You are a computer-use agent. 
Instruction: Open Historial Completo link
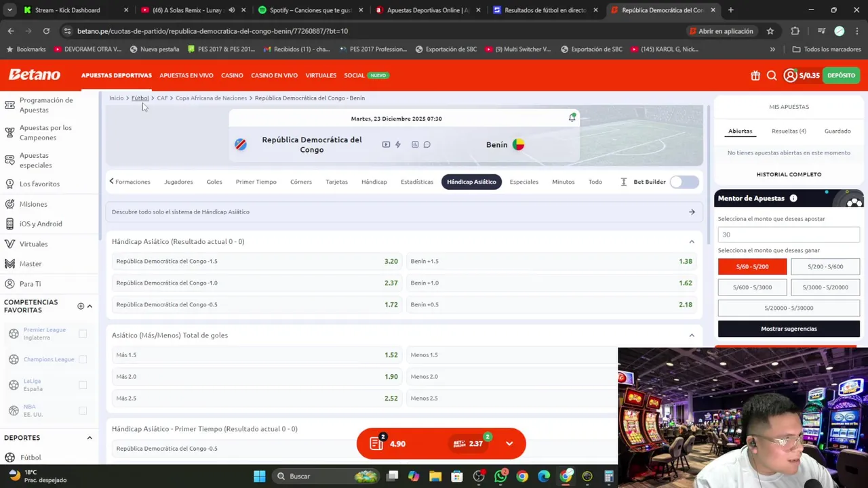click(x=789, y=174)
